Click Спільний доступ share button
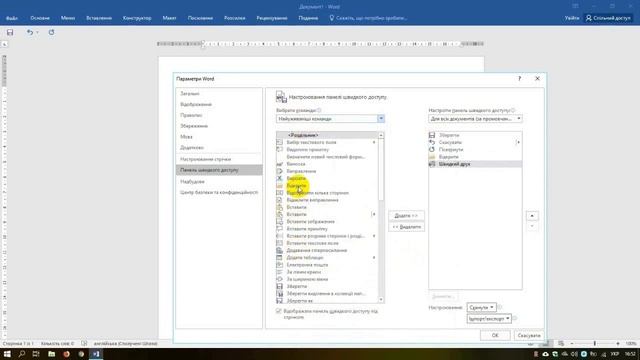The width and height of the screenshot is (640, 360). click(x=608, y=18)
